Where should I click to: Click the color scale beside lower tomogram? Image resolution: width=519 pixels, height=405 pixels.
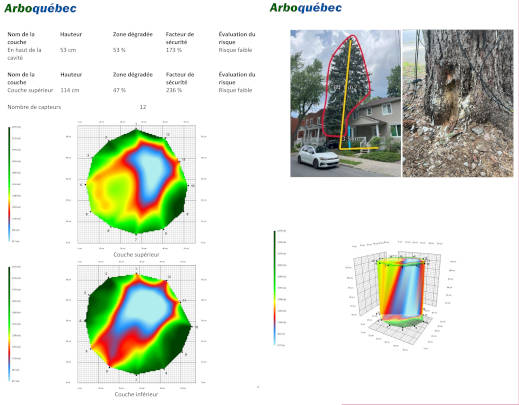(9, 324)
